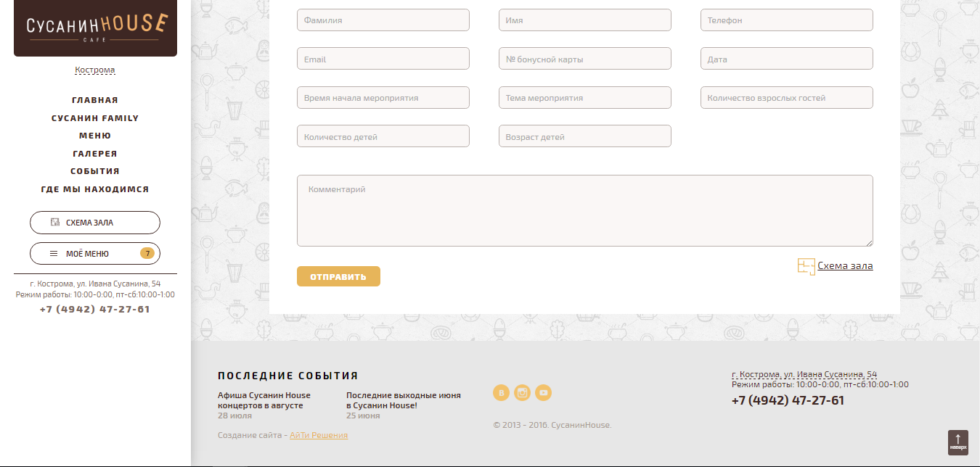Go to Главная menu item
Viewport: 980px width, 467px height.
(95, 100)
